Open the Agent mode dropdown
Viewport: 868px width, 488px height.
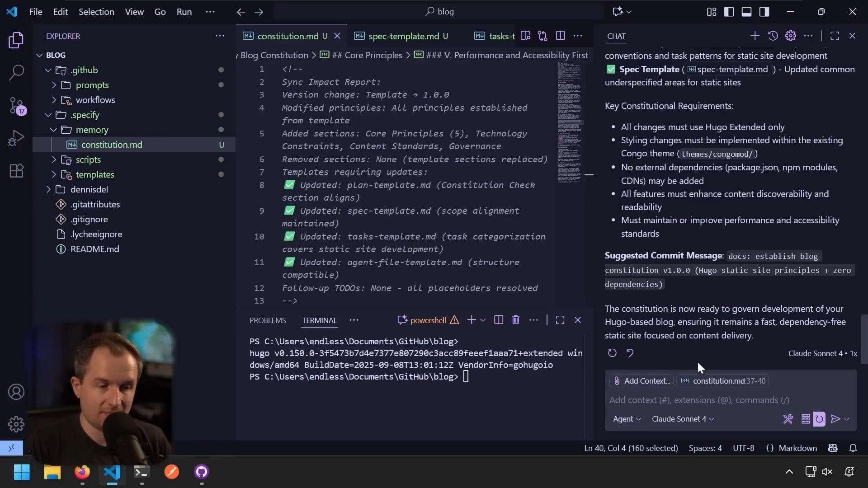point(627,419)
